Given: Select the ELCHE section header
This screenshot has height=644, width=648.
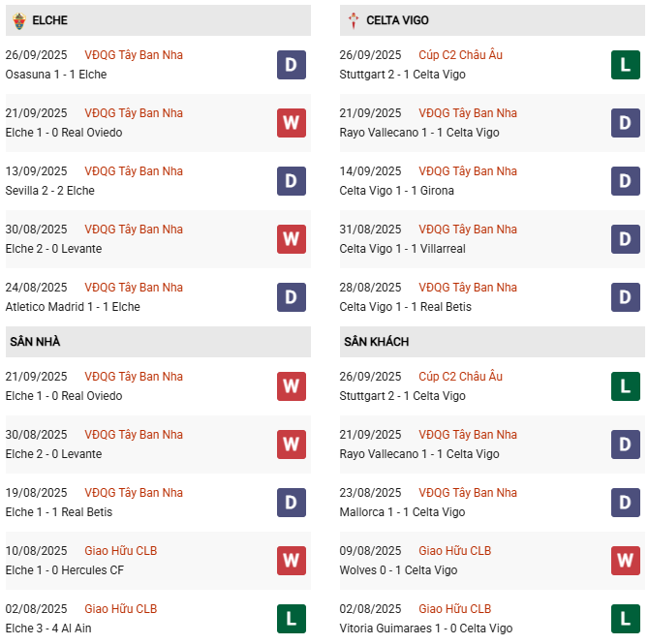Looking at the screenshot, I should click(x=50, y=20).
